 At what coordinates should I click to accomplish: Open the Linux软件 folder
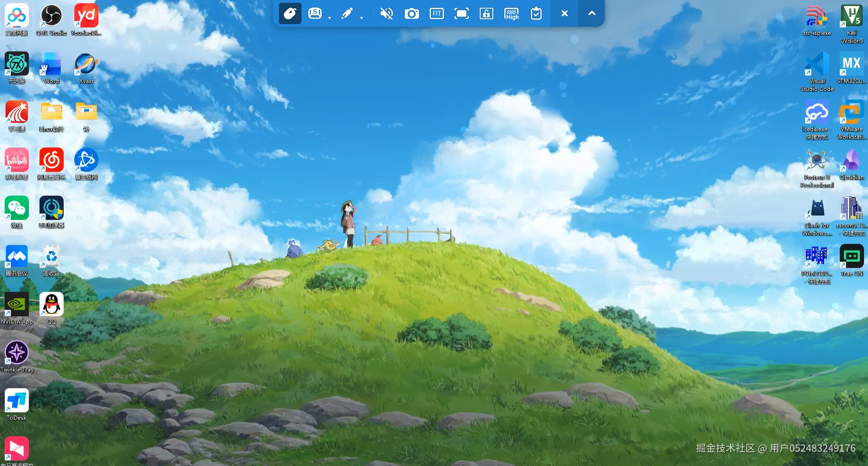[51, 112]
